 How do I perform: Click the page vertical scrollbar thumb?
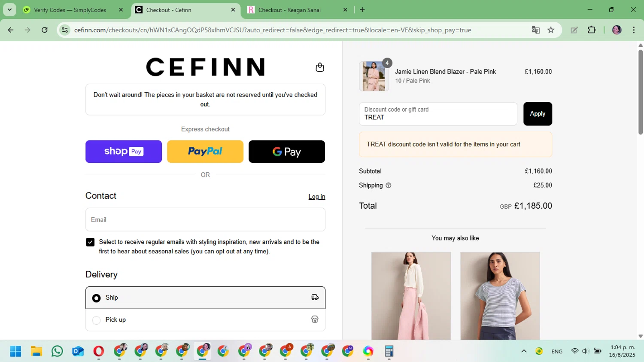[641, 92]
